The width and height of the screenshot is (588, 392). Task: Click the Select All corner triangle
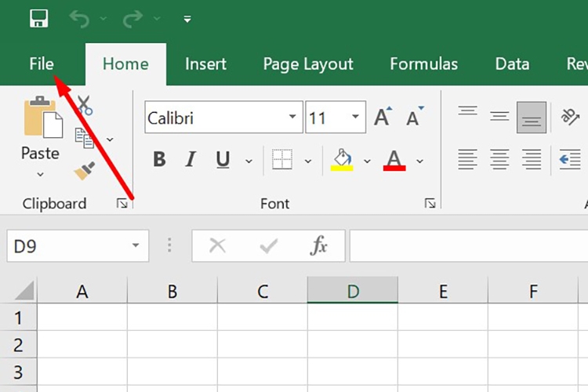tap(25, 290)
